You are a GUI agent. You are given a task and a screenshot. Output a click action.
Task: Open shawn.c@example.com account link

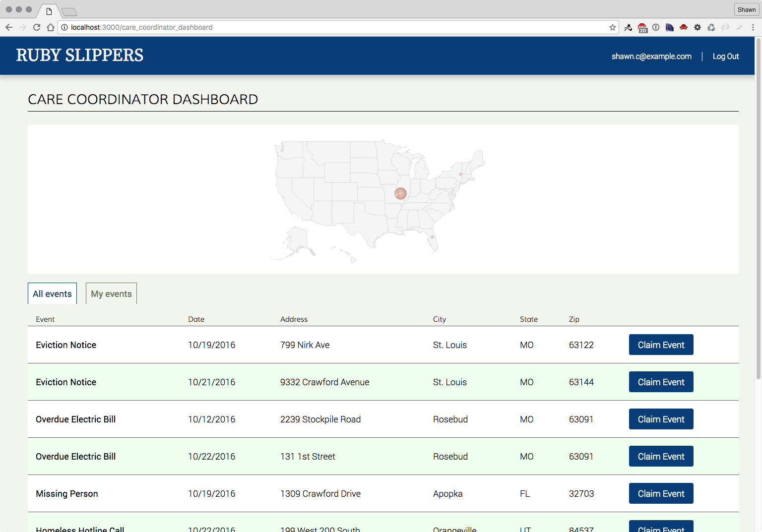point(651,56)
